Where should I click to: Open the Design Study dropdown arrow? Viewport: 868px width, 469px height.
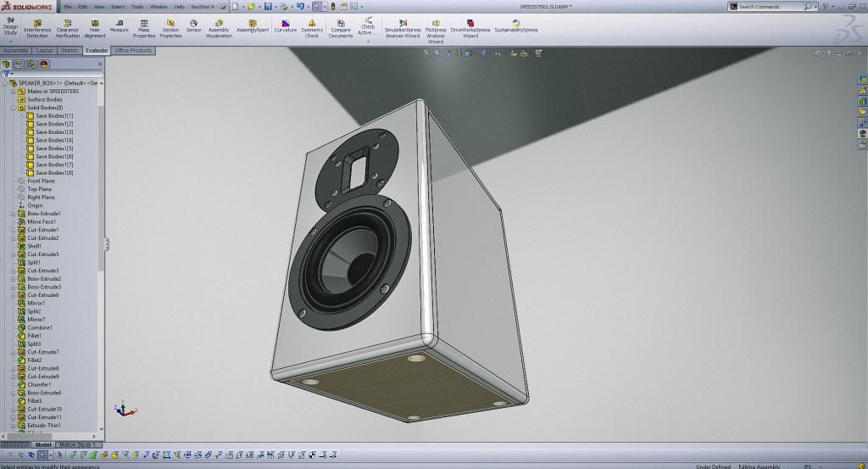(x=10, y=41)
